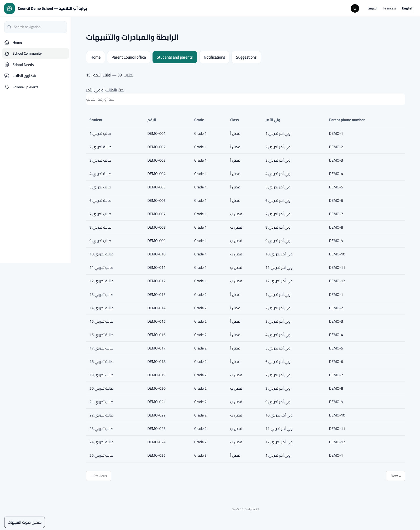Click the student or parent search field
Image resolution: width=420 pixels, height=530 pixels.
[x=246, y=99]
